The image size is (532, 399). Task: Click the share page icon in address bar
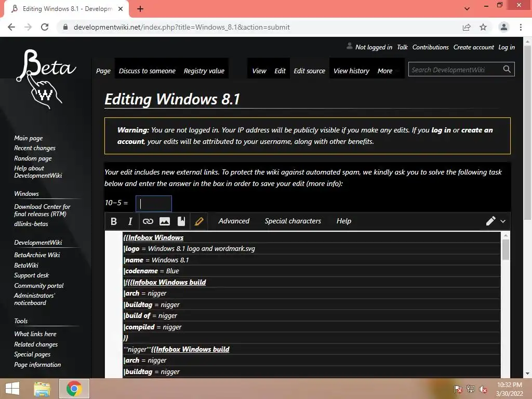point(467,27)
